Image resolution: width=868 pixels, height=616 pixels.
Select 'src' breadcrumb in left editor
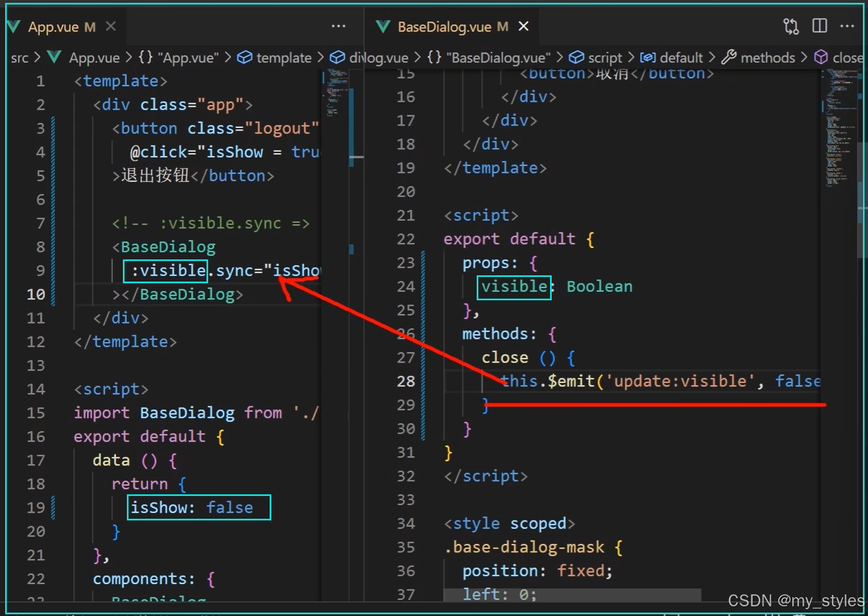coord(19,57)
